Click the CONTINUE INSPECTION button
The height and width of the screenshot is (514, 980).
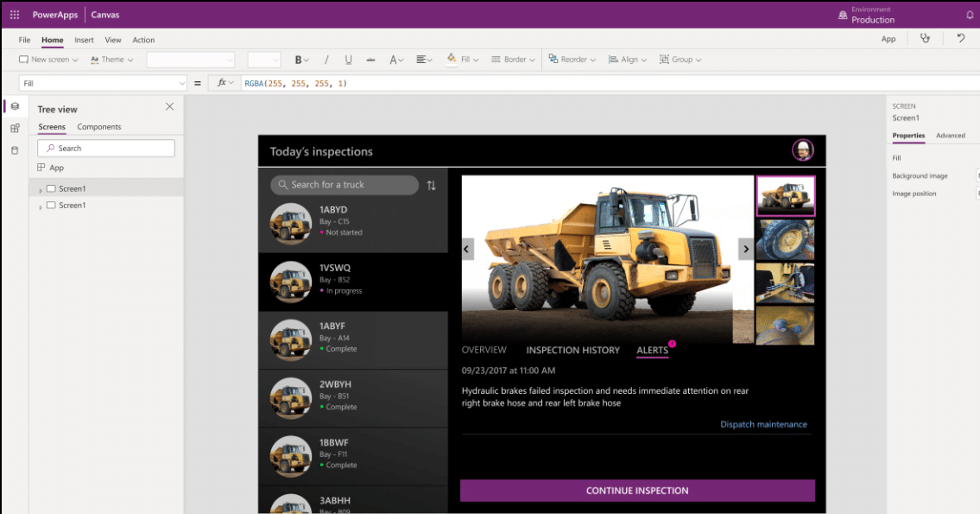click(x=637, y=491)
